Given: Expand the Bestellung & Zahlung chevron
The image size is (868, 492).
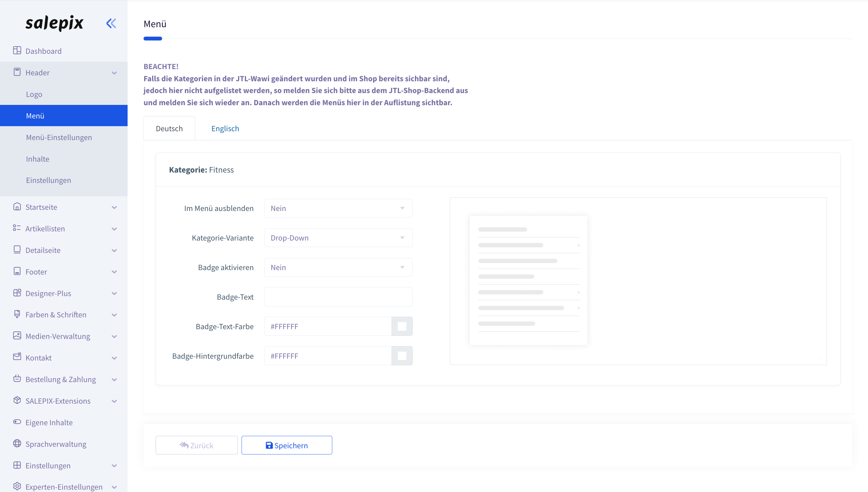Looking at the screenshot, I should point(114,380).
